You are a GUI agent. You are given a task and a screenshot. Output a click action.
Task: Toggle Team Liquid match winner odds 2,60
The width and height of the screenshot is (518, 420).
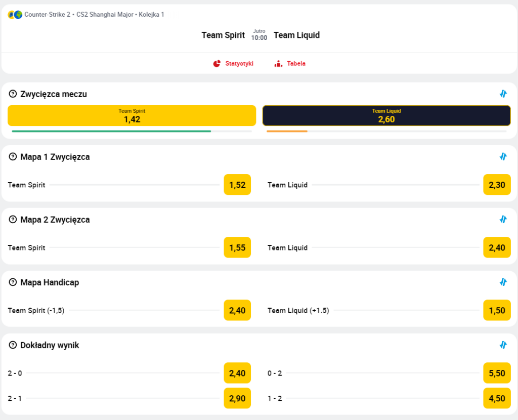pyautogui.click(x=386, y=115)
